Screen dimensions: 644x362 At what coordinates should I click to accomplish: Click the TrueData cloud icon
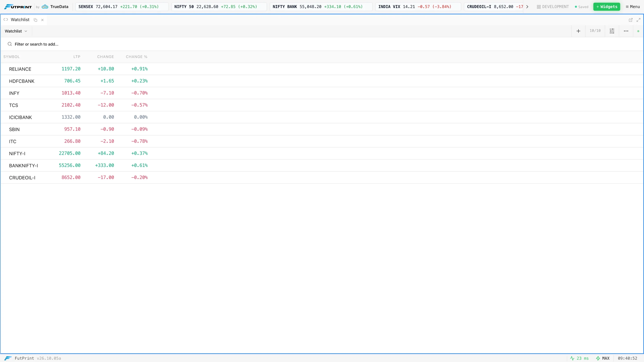[x=45, y=7]
